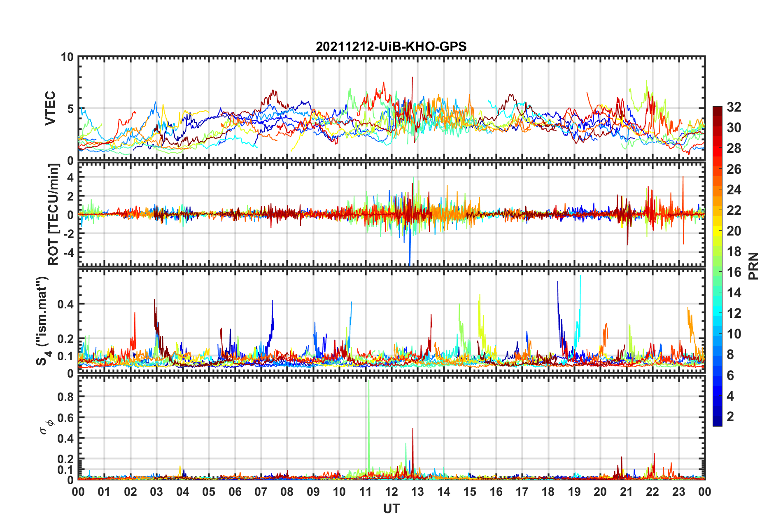
Task: Click colorbar tick label 24
Action: (734, 189)
